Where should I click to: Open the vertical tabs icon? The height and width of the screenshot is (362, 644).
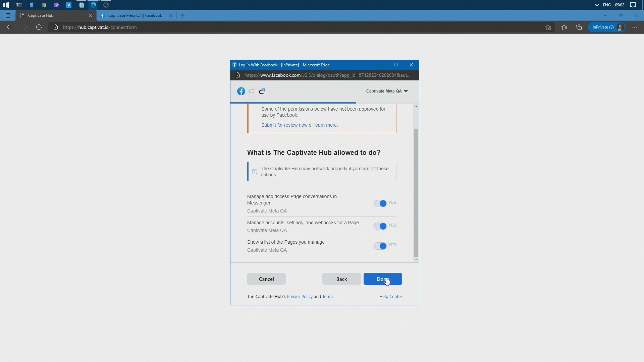8,15
